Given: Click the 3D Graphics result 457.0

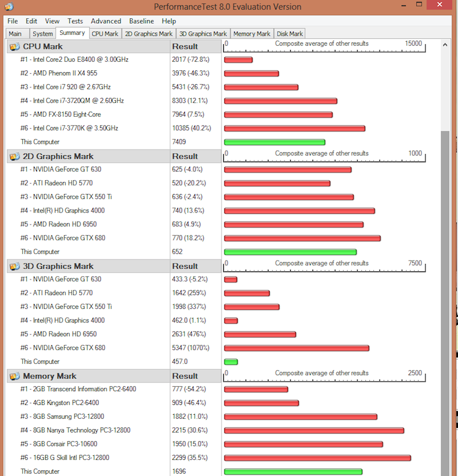Looking at the screenshot, I should (x=180, y=361).
